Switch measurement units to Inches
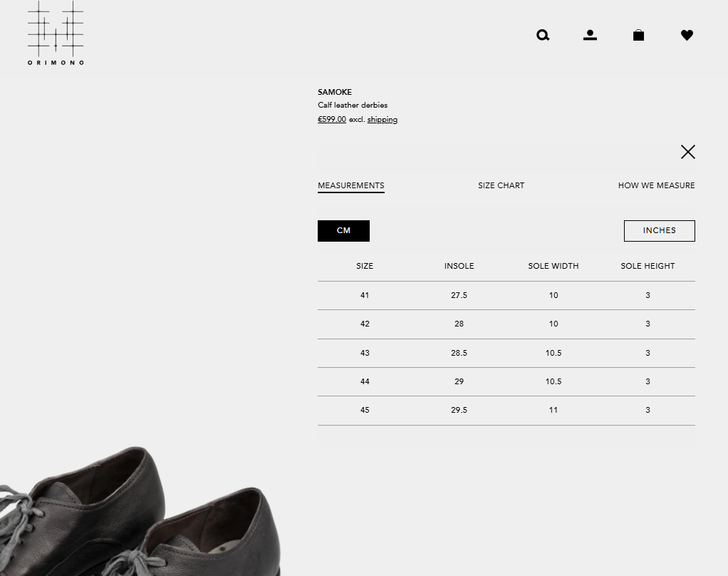The width and height of the screenshot is (728, 576). [660, 231]
